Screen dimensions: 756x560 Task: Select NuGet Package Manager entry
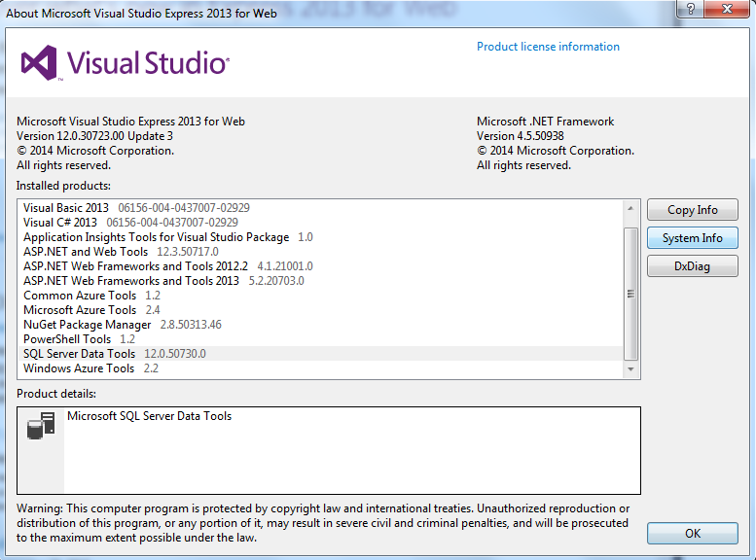point(321,325)
